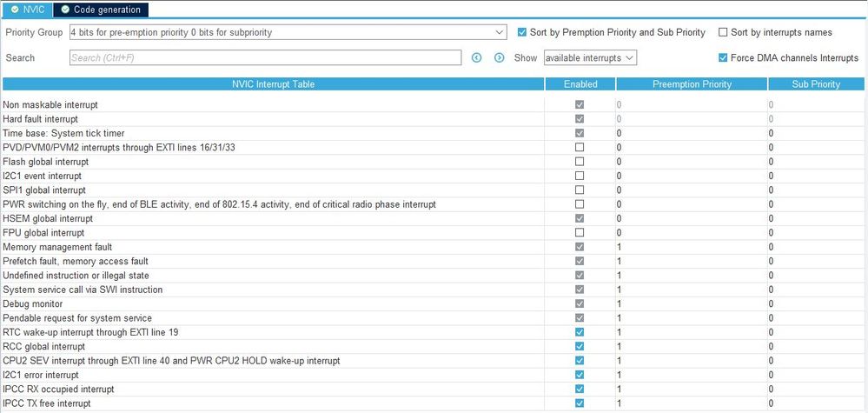Enable the Flash global interrupt checkbox
The height and width of the screenshot is (413, 868).
pos(580,162)
